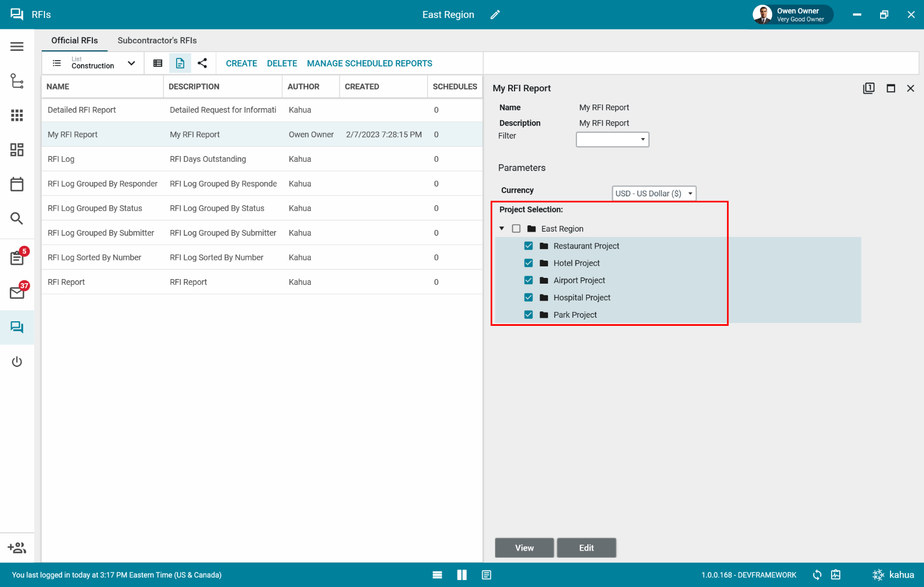Open tasks clipboard with 5 badge
924x587 pixels.
tap(17, 258)
